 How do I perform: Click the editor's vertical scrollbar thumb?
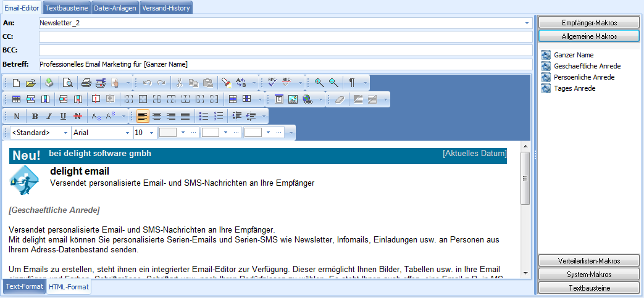[525, 178]
